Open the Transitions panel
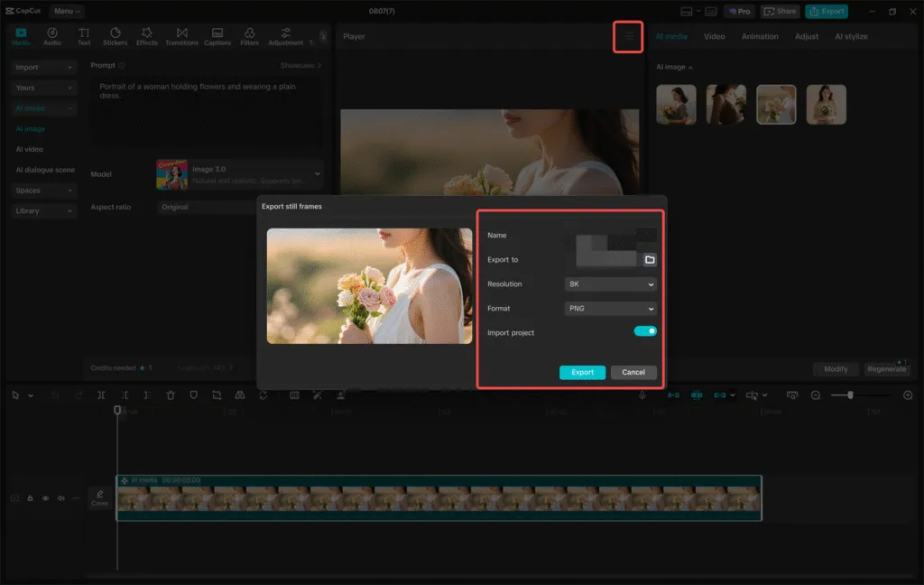This screenshot has width=924, height=585. pyautogui.click(x=181, y=36)
